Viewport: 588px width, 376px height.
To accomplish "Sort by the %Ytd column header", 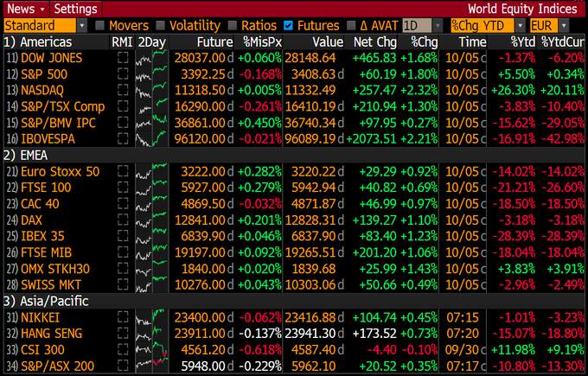I will click(x=523, y=42).
